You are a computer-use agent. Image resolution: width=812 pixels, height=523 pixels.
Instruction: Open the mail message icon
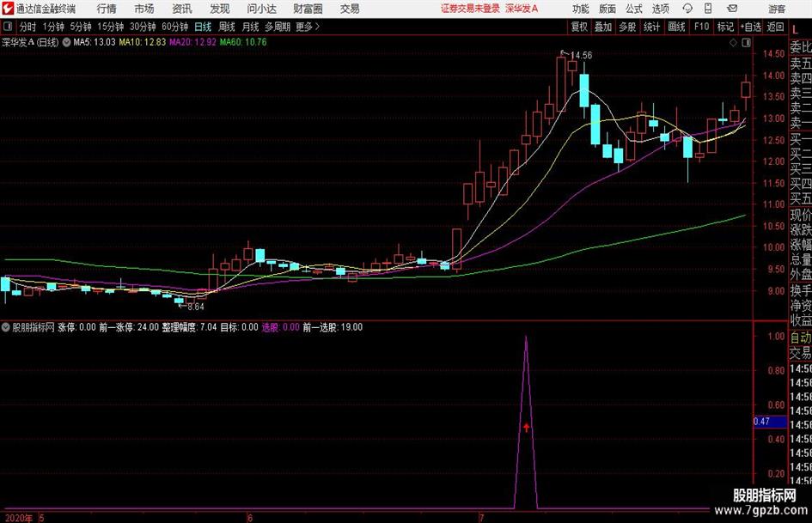(x=732, y=9)
